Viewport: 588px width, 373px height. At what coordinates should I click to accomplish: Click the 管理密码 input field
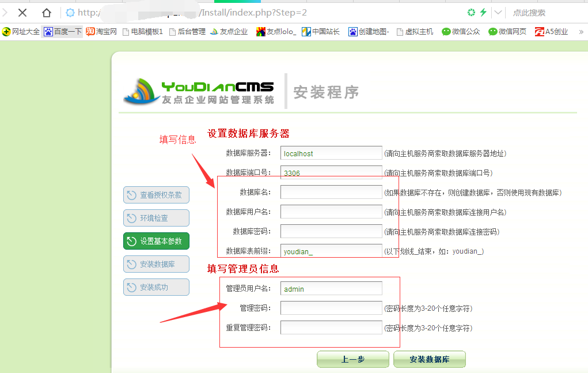click(x=331, y=308)
